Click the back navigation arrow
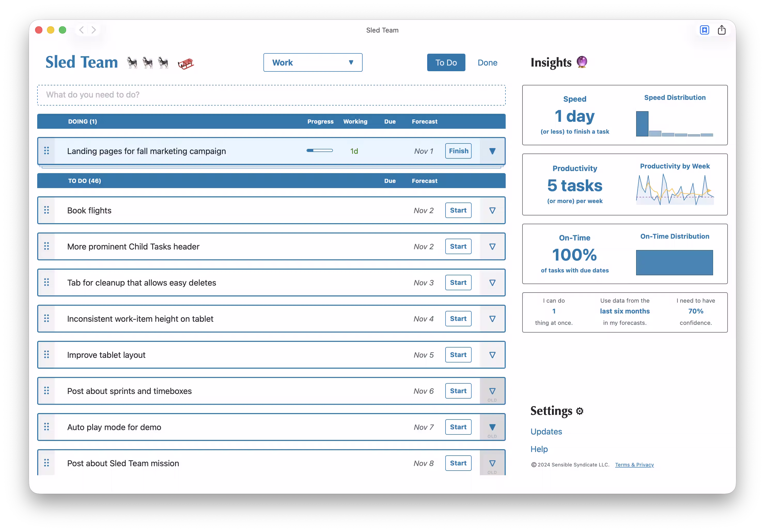Screen dimensions: 765x532 click(82, 30)
